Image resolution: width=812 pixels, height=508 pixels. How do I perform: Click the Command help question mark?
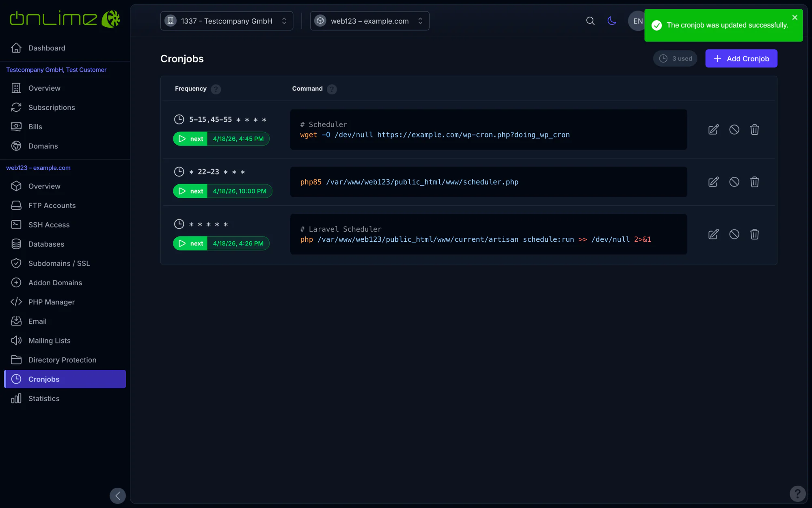coord(332,89)
